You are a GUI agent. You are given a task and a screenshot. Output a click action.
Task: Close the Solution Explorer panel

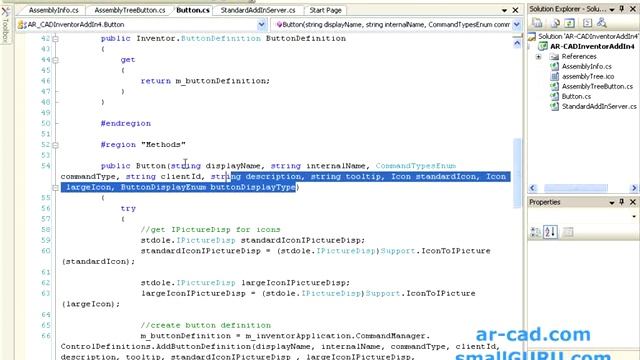[x=633, y=9]
